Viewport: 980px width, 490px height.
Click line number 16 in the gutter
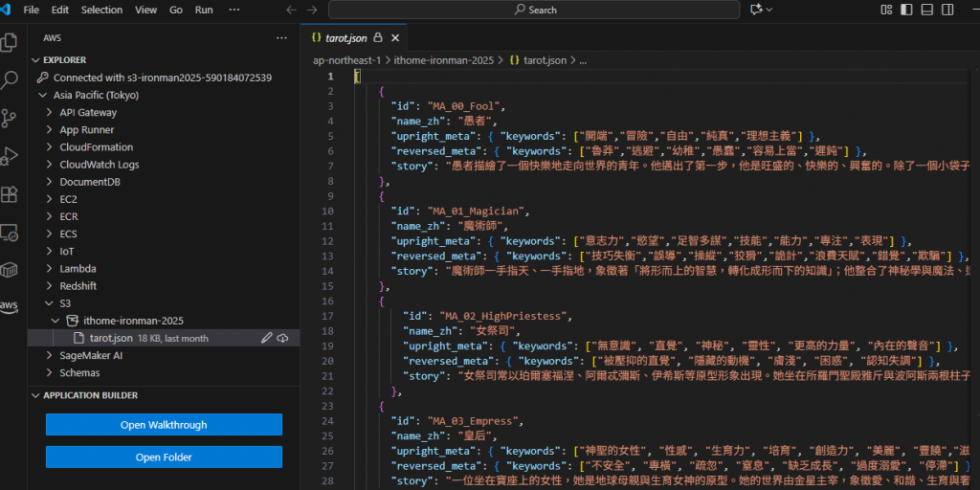click(x=327, y=301)
